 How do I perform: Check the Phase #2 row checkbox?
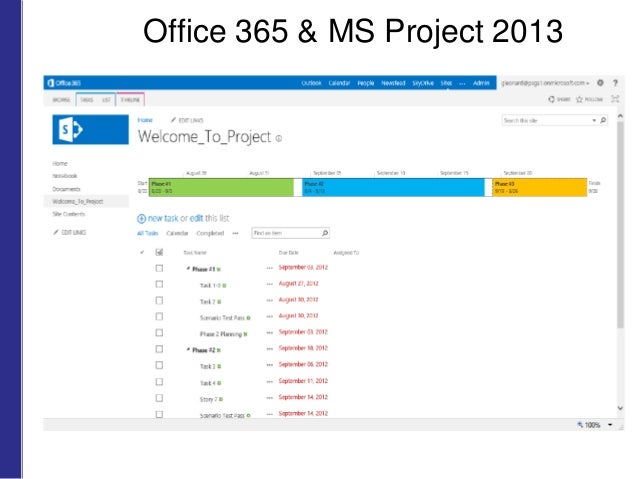click(159, 349)
